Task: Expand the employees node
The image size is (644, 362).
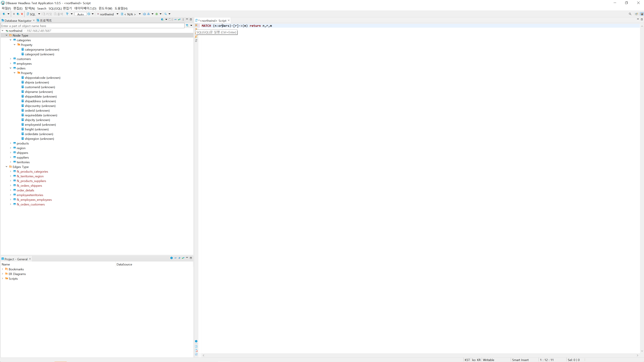Action: pyautogui.click(x=11, y=64)
